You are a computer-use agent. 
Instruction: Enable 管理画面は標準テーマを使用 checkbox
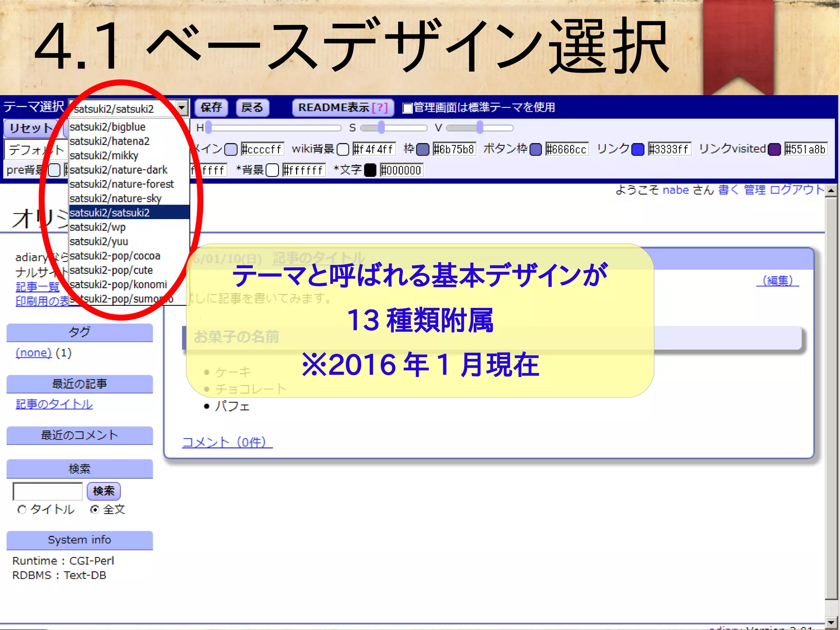coord(407,108)
